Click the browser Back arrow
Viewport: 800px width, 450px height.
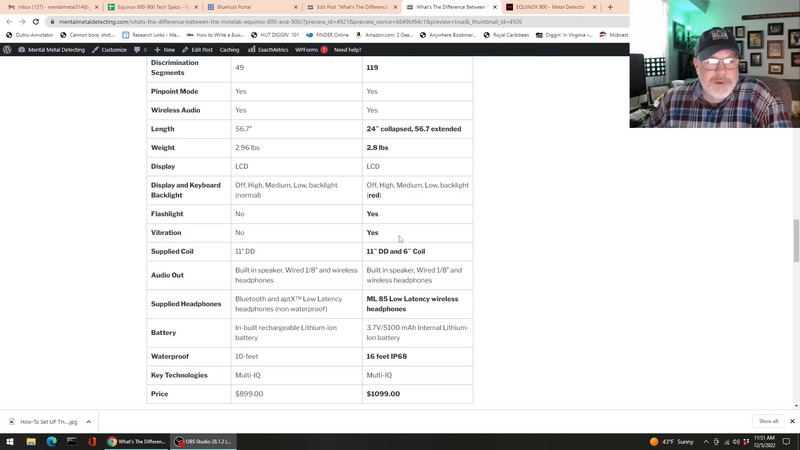[x=9, y=21]
